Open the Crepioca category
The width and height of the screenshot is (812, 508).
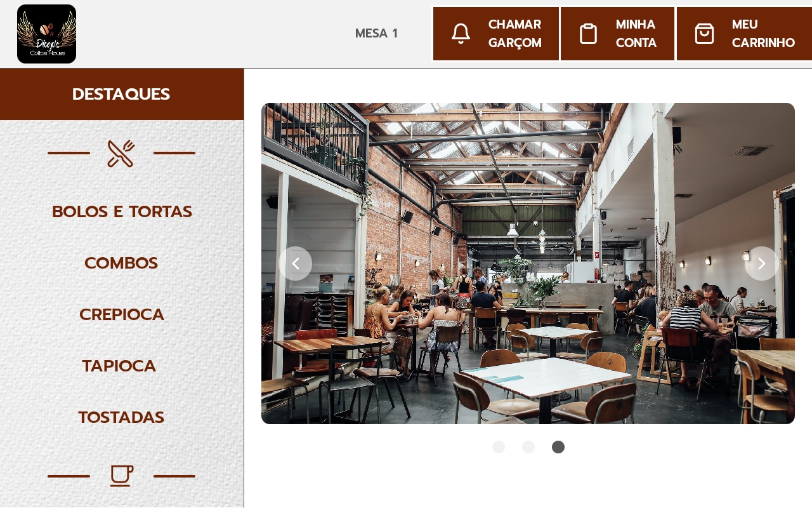(x=122, y=314)
